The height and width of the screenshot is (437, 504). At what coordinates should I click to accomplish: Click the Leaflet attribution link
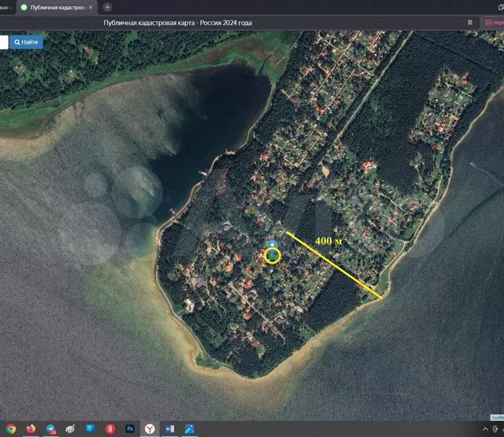click(497, 417)
